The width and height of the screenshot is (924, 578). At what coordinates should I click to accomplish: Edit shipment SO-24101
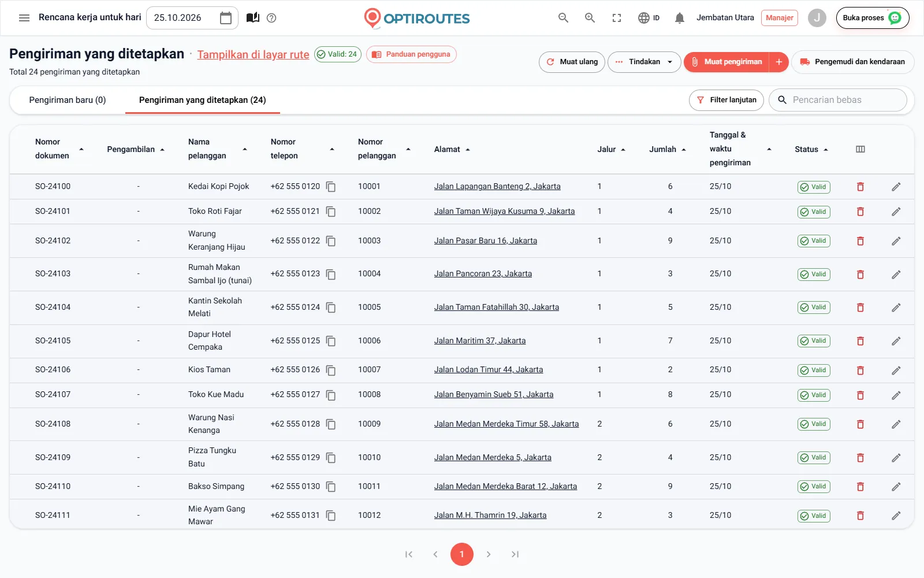[896, 212]
